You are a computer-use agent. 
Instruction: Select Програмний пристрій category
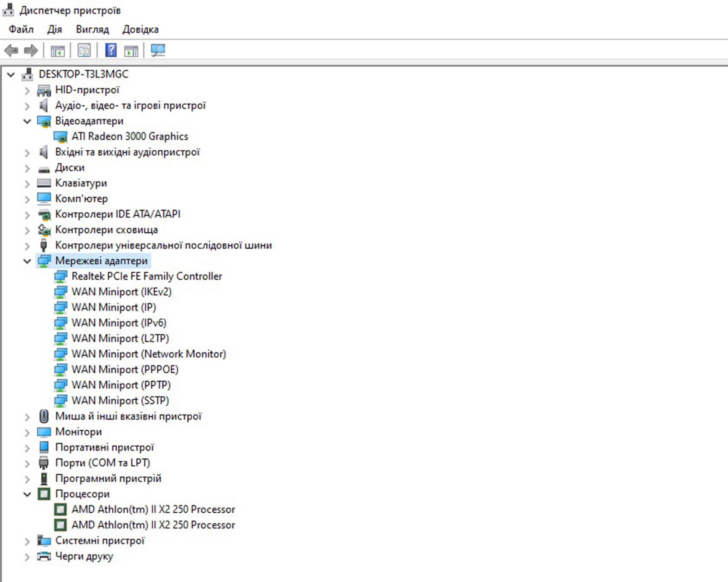click(108, 479)
